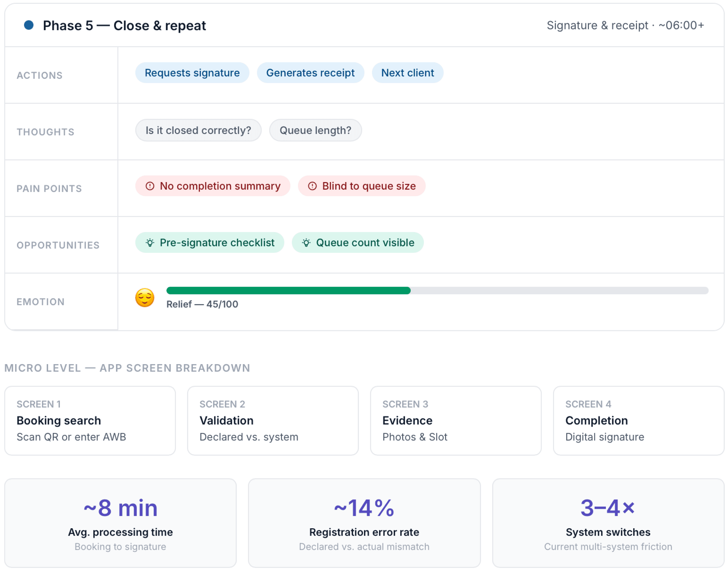Viewport: 728px width, 587px height.
Task: Click the Next client chip
Action: pyautogui.click(x=408, y=73)
